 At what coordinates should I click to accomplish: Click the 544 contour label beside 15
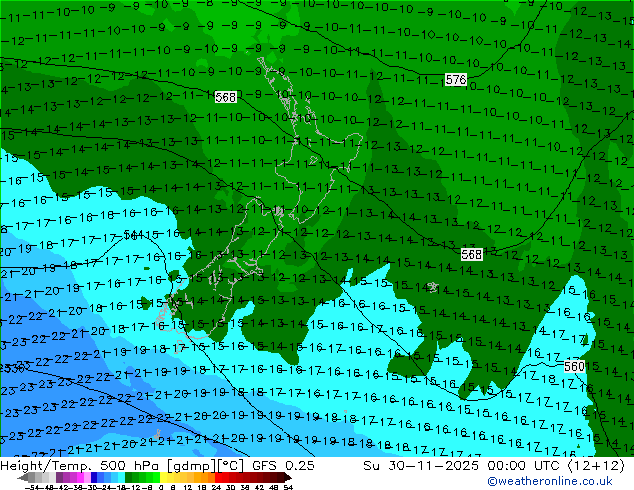pos(133,234)
